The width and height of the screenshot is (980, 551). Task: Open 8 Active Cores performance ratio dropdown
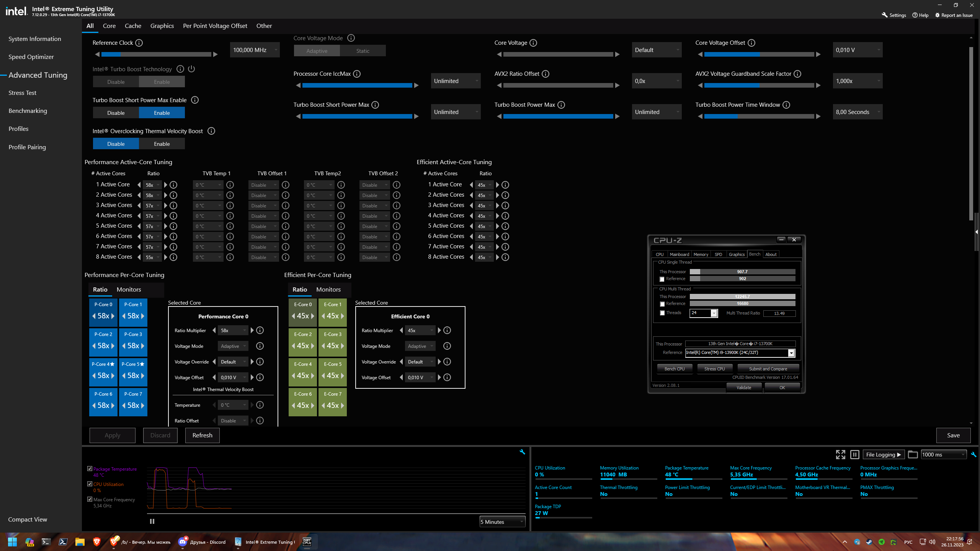tap(152, 257)
